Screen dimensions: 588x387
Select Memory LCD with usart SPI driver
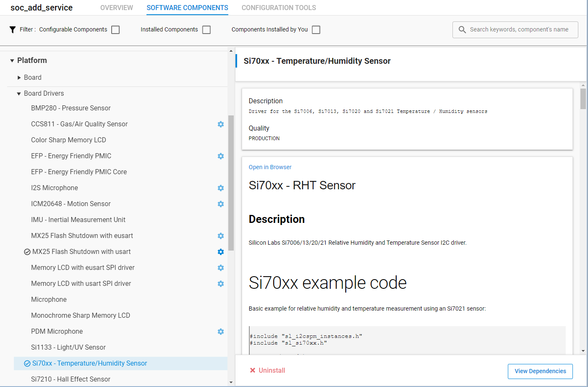tap(81, 284)
